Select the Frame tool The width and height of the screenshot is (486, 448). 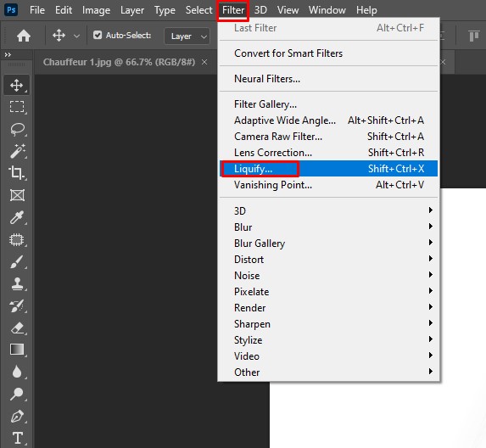click(17, 195)
